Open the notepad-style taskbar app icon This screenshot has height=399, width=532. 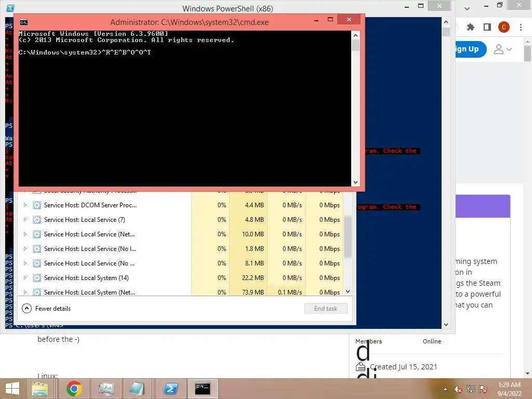[137, 389]
